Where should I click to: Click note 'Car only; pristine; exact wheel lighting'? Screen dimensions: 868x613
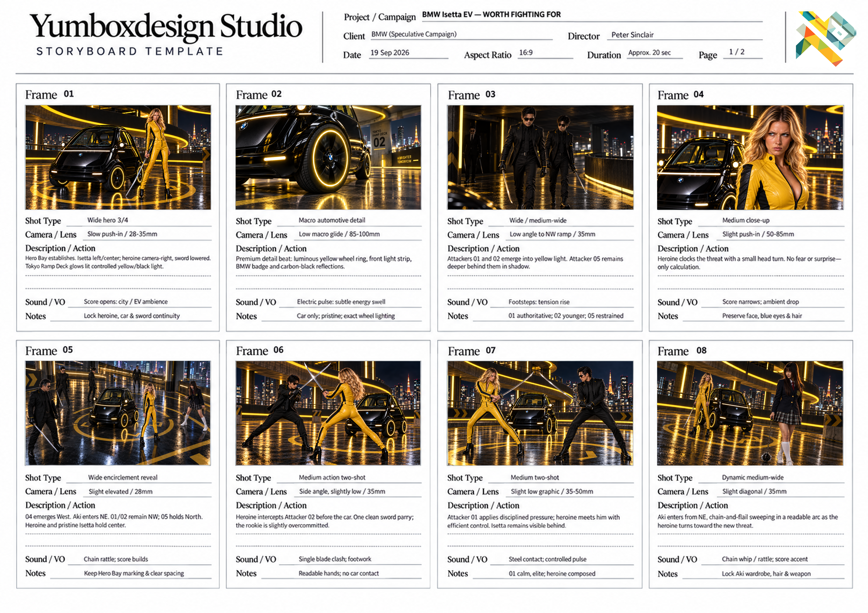(x=345, y=315)
